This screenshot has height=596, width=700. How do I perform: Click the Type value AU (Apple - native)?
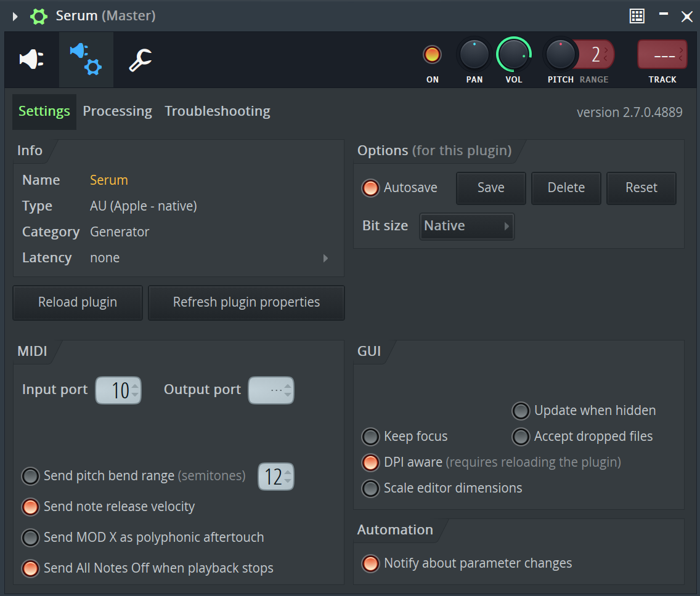[x=144, y=206]
